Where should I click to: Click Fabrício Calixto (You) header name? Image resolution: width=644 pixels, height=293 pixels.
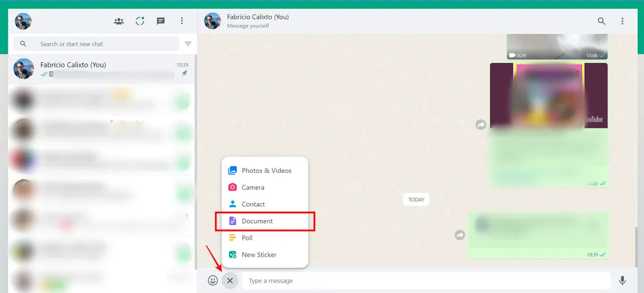click(258, 17)
